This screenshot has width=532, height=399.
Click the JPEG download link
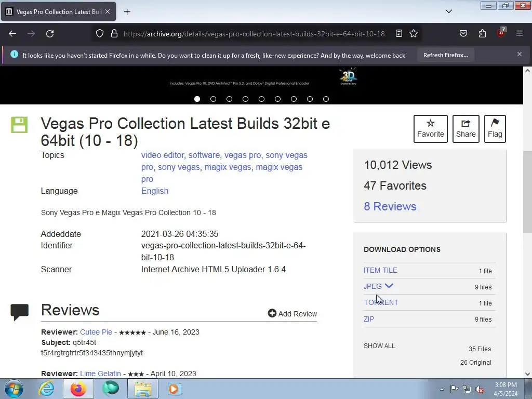[373, 286]
